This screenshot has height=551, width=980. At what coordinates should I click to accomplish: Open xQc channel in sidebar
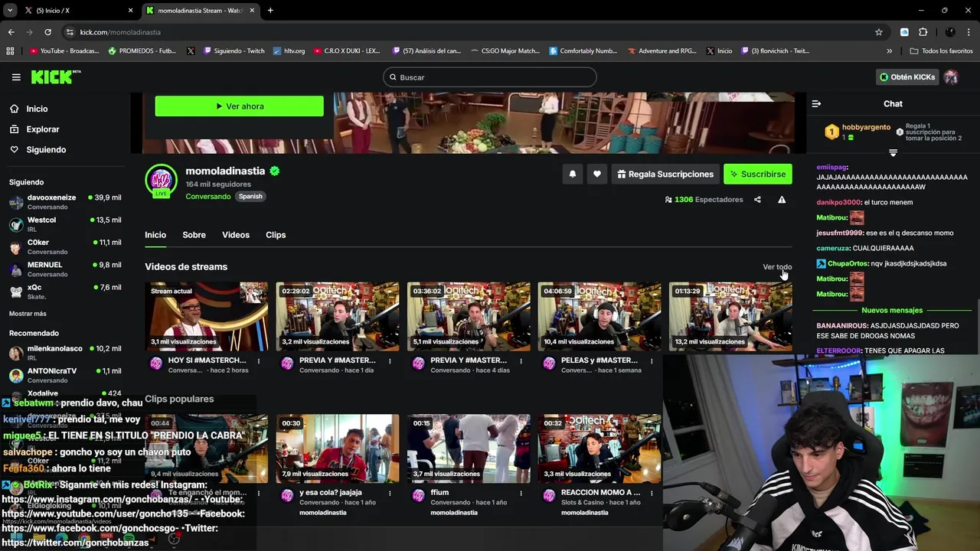click(65, 292)
